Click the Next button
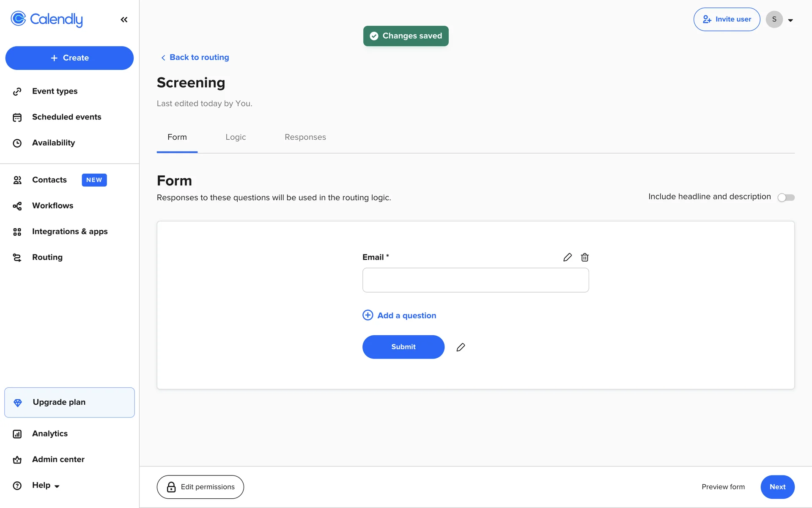 [777, 487]
